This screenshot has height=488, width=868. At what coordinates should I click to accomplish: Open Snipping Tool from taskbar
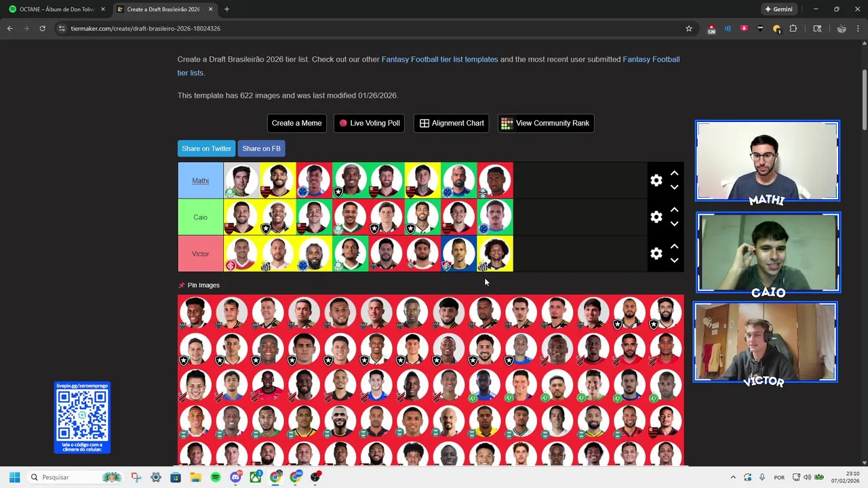point(136,477)
